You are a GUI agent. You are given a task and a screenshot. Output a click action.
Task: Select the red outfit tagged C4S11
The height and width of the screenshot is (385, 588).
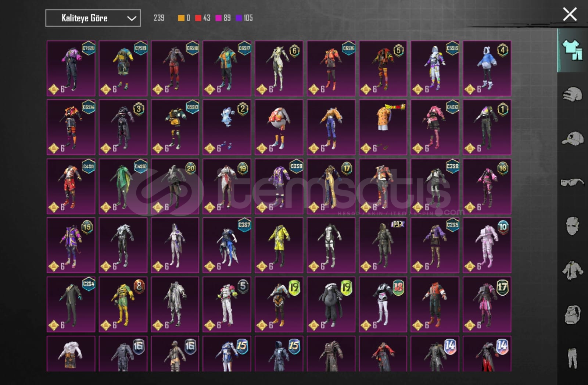coord(71,186)
